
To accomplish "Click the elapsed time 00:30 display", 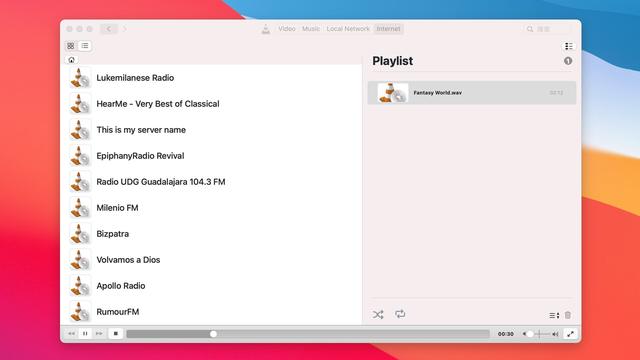I will point(506,334).
